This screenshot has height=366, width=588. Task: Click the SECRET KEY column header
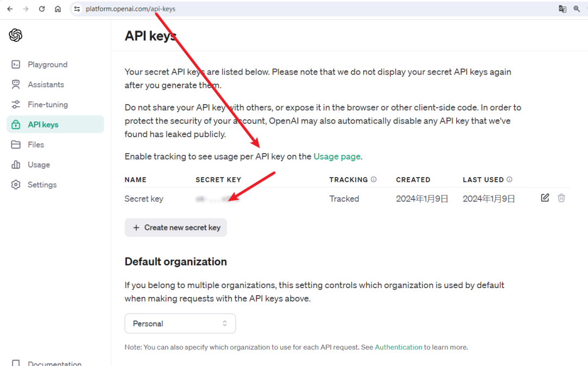pyautogui.click(x=218, y=180)
